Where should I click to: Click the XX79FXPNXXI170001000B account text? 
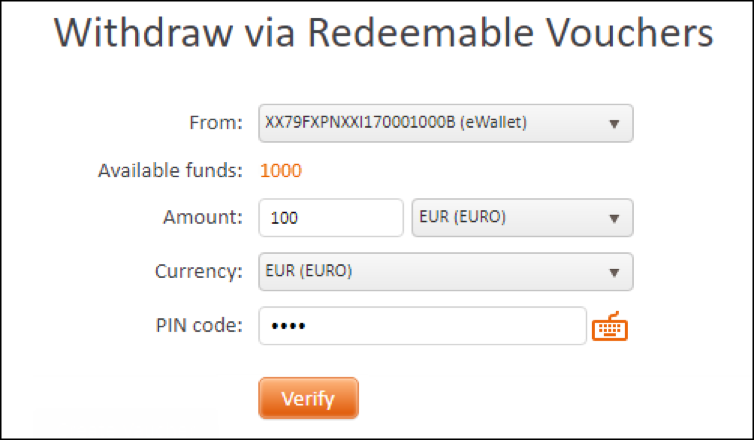coord(360,122)
